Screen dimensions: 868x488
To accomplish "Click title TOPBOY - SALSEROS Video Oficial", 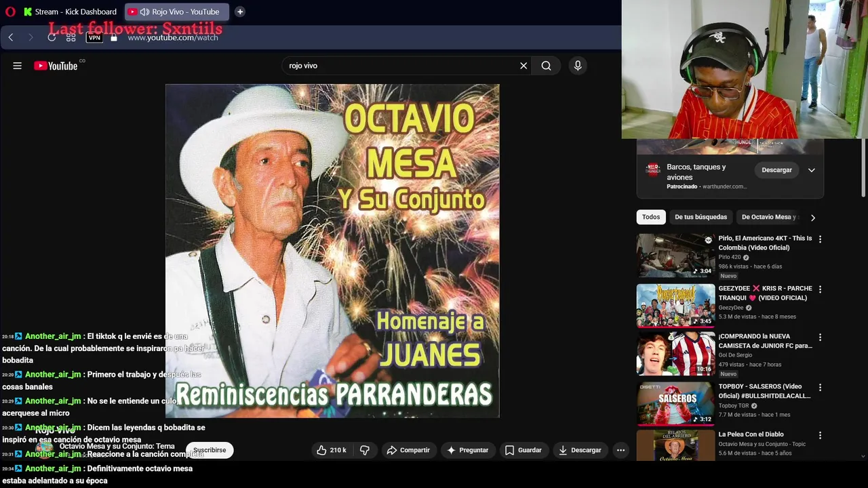I will coord(764,391).
